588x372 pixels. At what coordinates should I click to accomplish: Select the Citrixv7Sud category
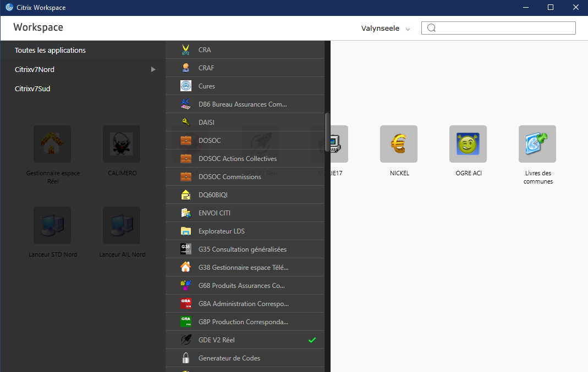tap(33, 88)
